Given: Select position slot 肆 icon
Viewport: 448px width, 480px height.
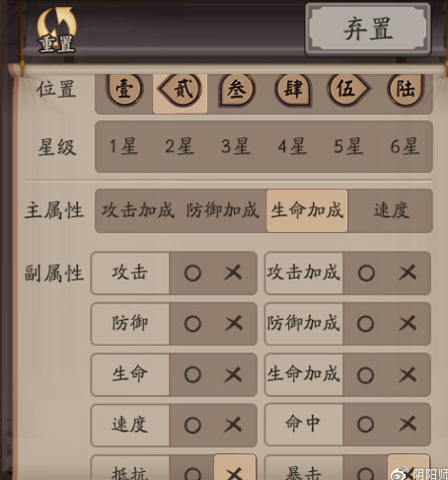Looking at the screenshot, I should (x=293, y=89).
